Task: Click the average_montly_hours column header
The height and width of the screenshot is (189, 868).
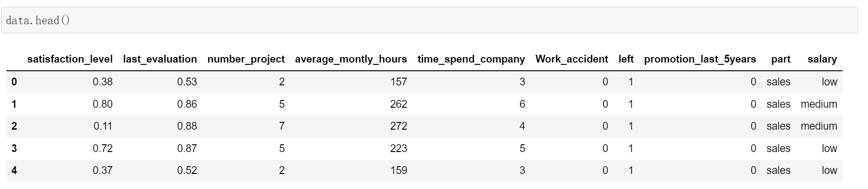Action: tap(351, 59)
